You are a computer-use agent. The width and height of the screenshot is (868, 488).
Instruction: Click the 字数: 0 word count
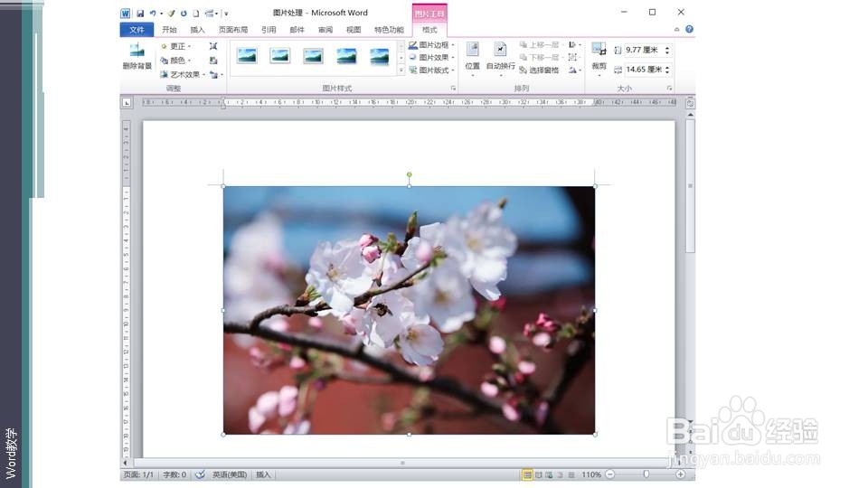(175, 474)
